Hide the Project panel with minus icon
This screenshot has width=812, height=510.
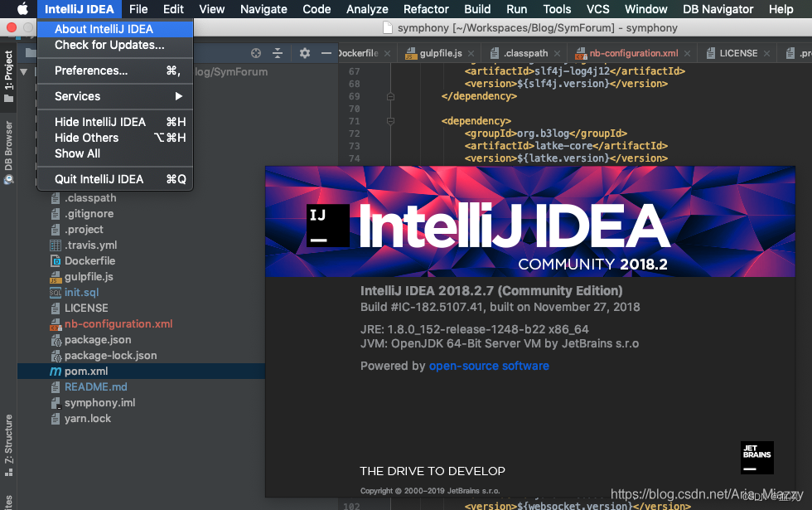pos(326,53)
